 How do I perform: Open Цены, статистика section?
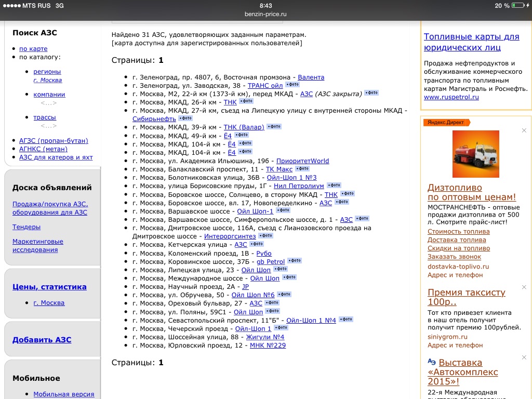click(49, 287)
